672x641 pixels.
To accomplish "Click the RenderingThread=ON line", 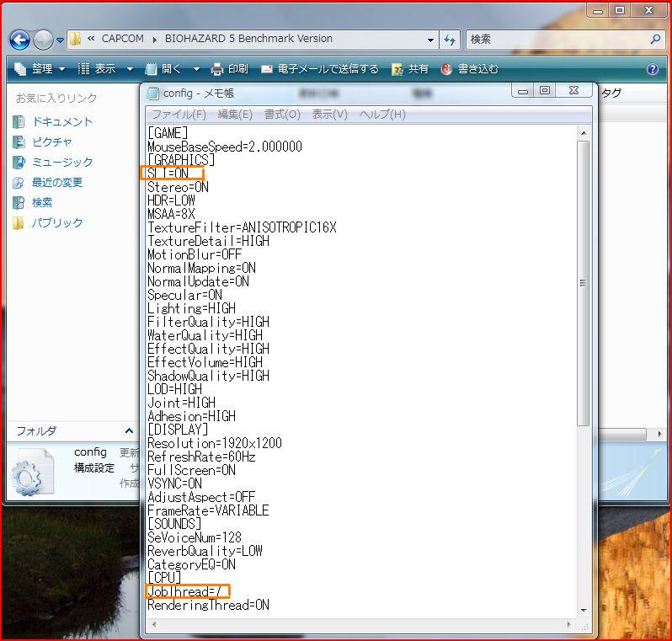I will click(208, 605).
